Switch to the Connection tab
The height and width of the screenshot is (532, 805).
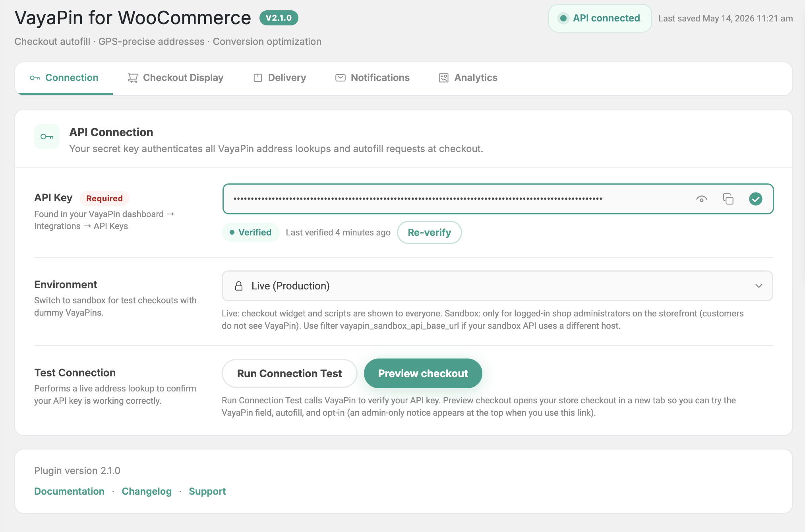64,78
